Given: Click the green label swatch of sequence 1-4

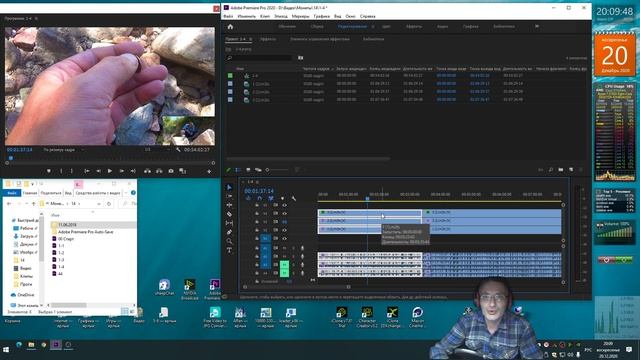Looking at the screenshot, I should coord(230,76).
